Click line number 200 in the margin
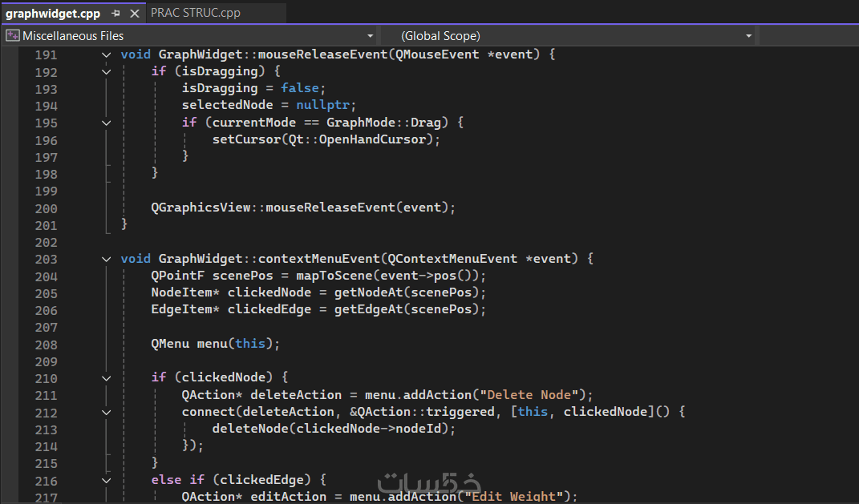The width and height of the screenshot is (859, 504). click(x=46, y=208)
